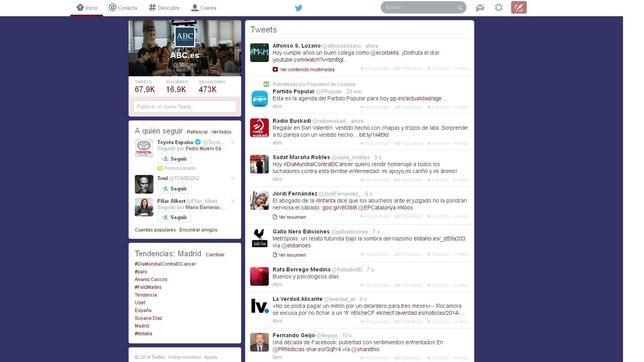Open Toyota España logo avatar
Viewport: 644px width, 362px height.
pyautogui.click(x=144, y=148)
